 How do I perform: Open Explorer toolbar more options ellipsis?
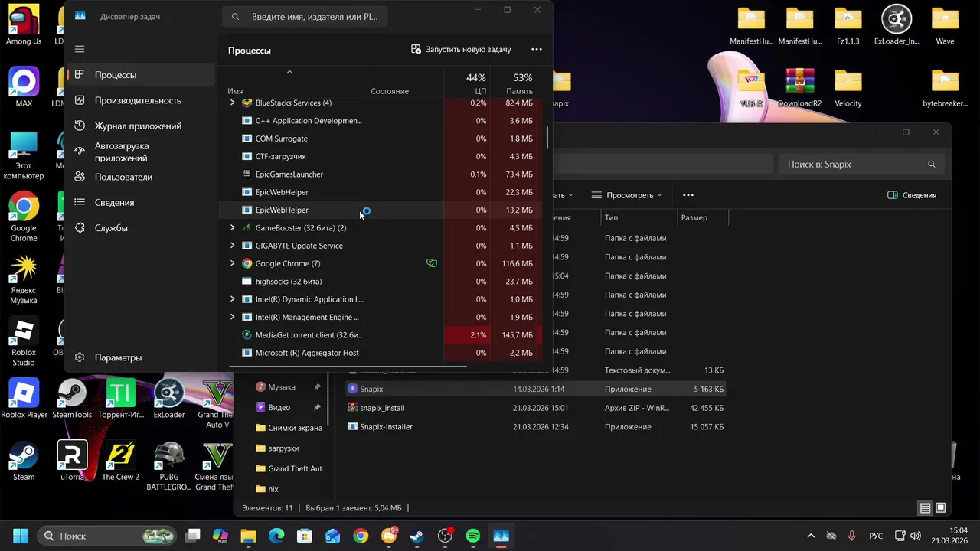pyautogui.click(x=688, y=195)
